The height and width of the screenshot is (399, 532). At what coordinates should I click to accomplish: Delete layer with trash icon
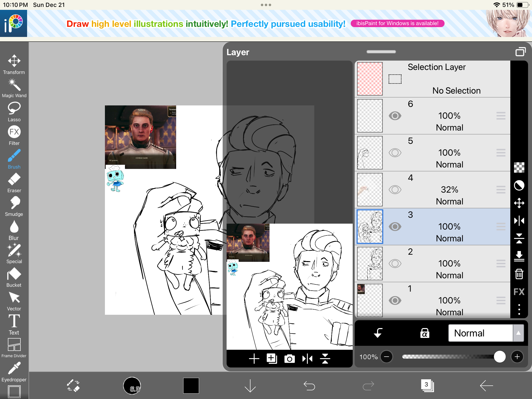(x=519, y=274)
